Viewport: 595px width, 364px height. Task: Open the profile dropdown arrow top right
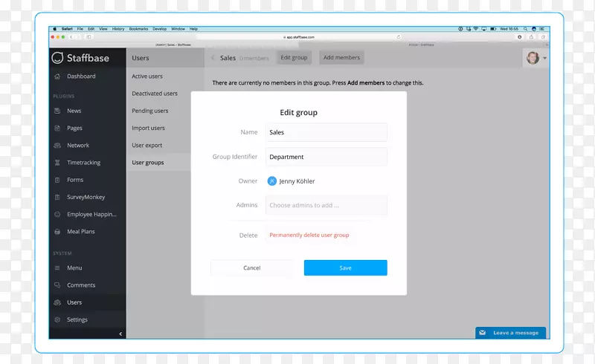544,58
